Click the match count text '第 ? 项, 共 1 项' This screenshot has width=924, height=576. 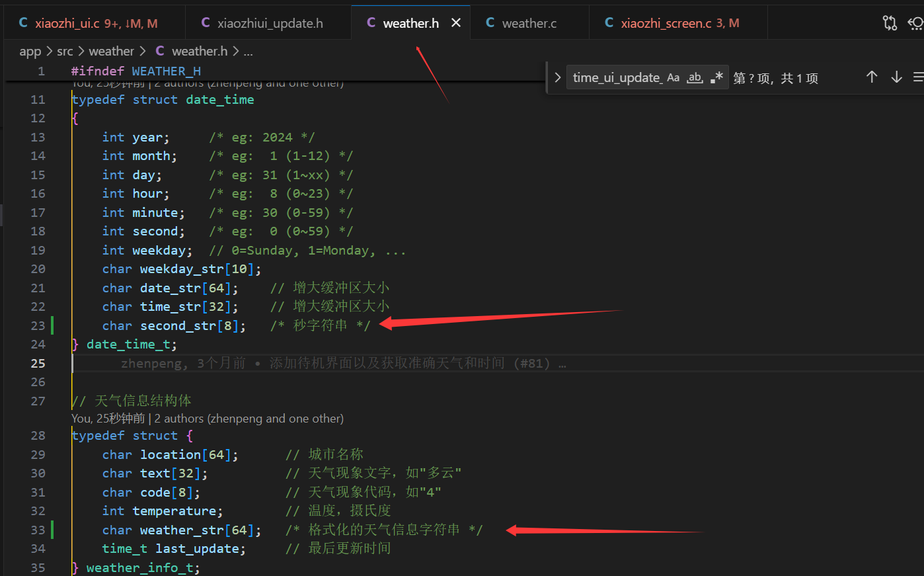click(776, 78)
